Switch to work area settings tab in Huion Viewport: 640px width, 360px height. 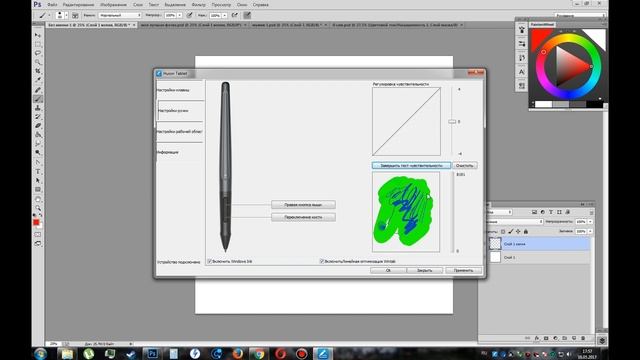[180, 131]
